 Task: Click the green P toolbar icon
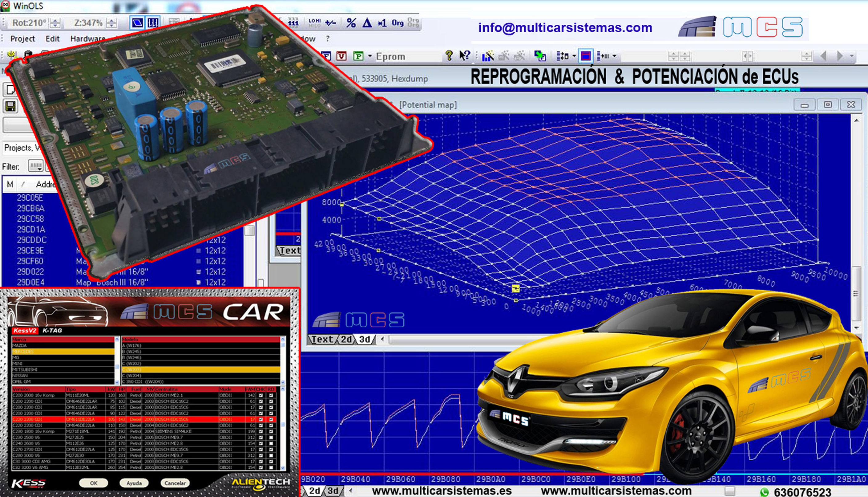(358, 56)
